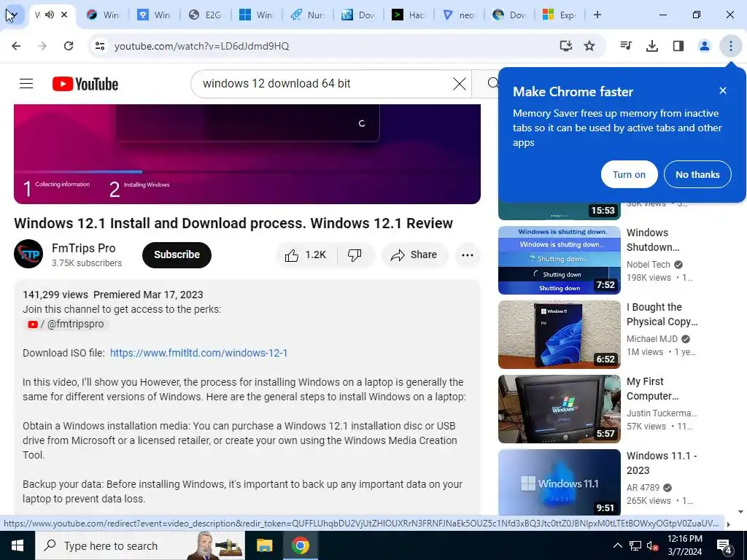Image resolution: width=747 pixels, height=560 pixels.
Task: Like the video (1.2K)
Action: (306, 254)
